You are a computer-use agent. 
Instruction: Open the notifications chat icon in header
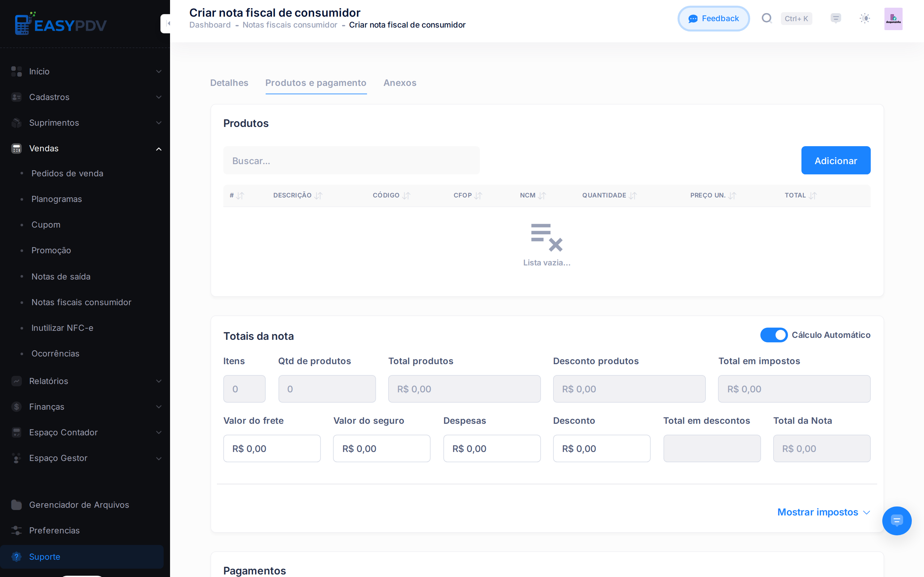pyautogui.click(x=835, y=18)
